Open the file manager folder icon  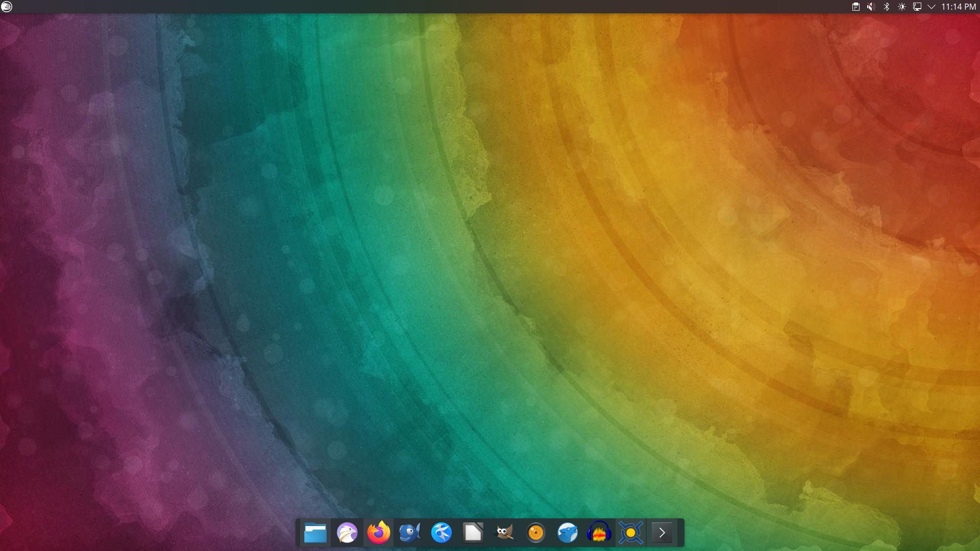point(315,533)
